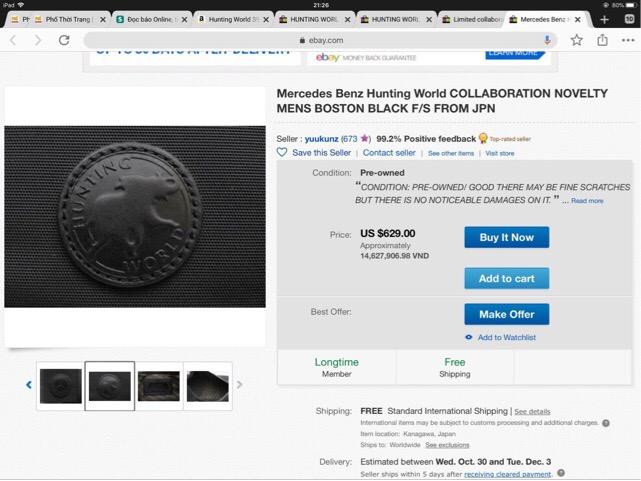Reload the ebay.com page
The image size is (641, 481).
(x=64, y=40)
